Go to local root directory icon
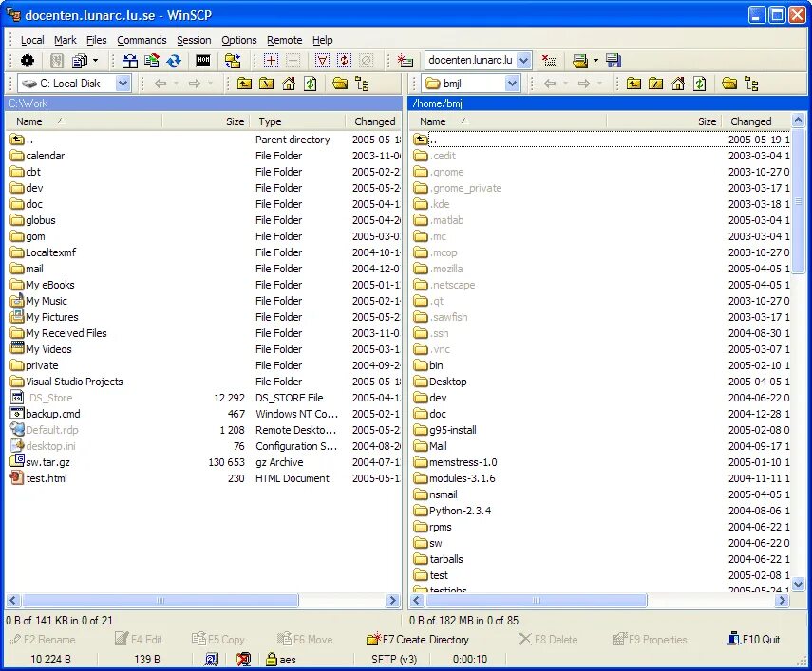The image size is (812, 671). click(x=266, y=84)
